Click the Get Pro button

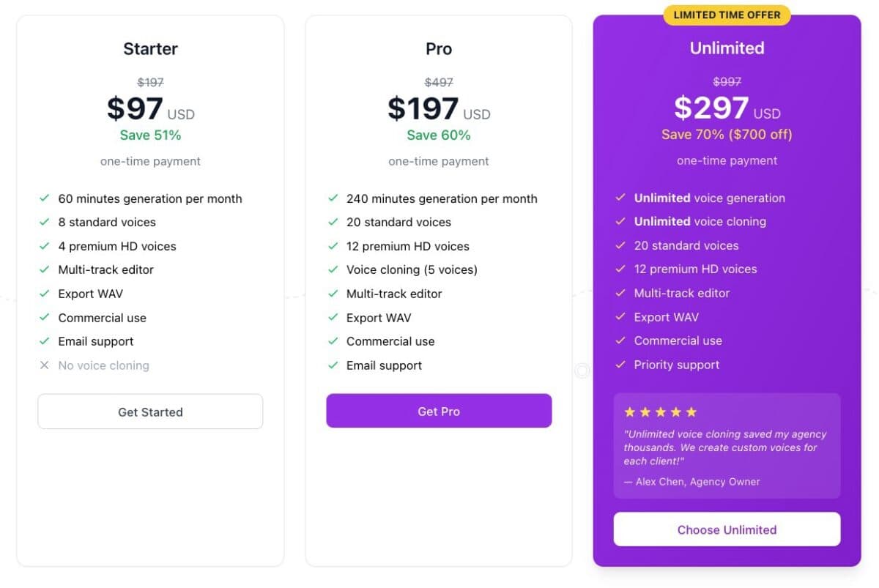[438, 411]
